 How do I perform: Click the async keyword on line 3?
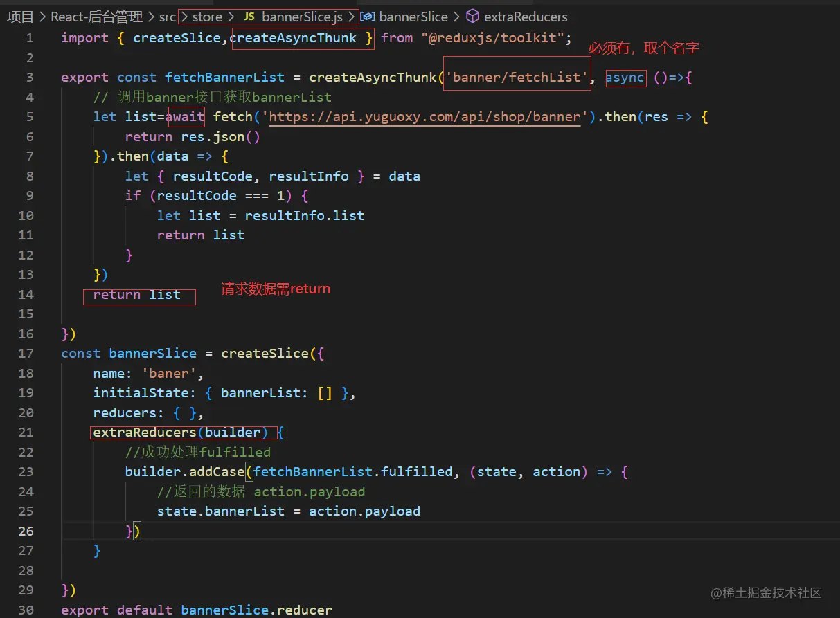[x=625, y=77]
